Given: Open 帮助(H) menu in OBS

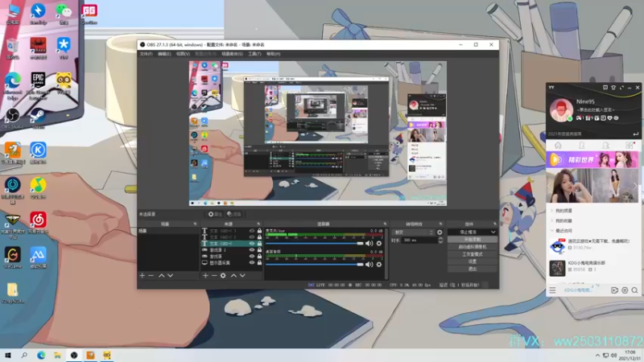Looking at the screenshot, I should tap(274, 54).
